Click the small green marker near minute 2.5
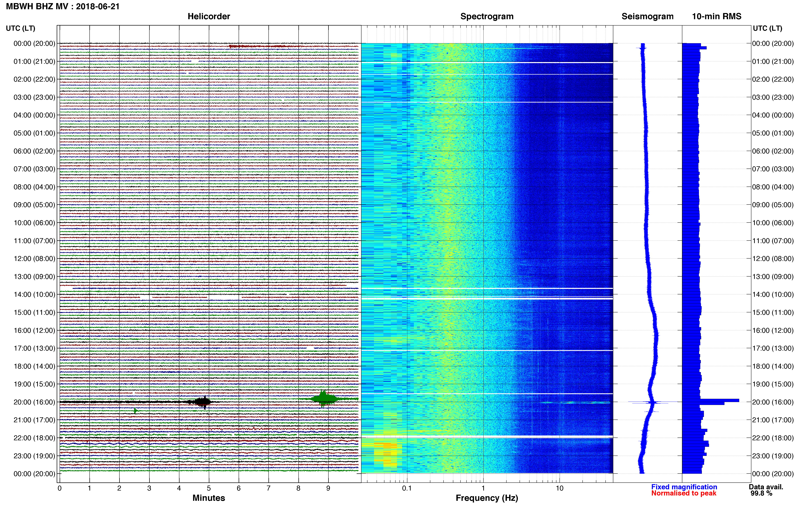Image resolution: width=812 pixels, height=508 pixels. tap(136, 411)
